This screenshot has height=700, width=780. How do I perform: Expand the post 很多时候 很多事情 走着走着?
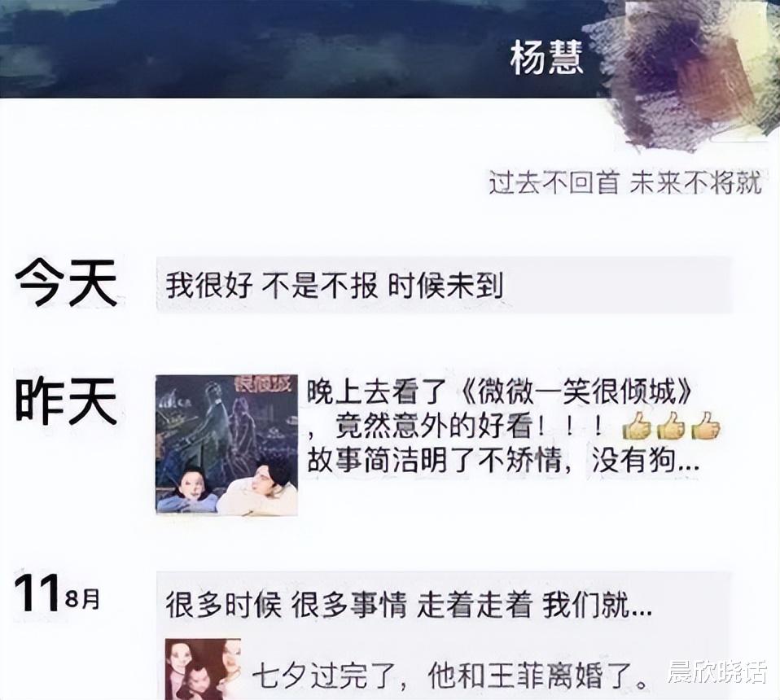pyautogui.click(x=408, y=605)
